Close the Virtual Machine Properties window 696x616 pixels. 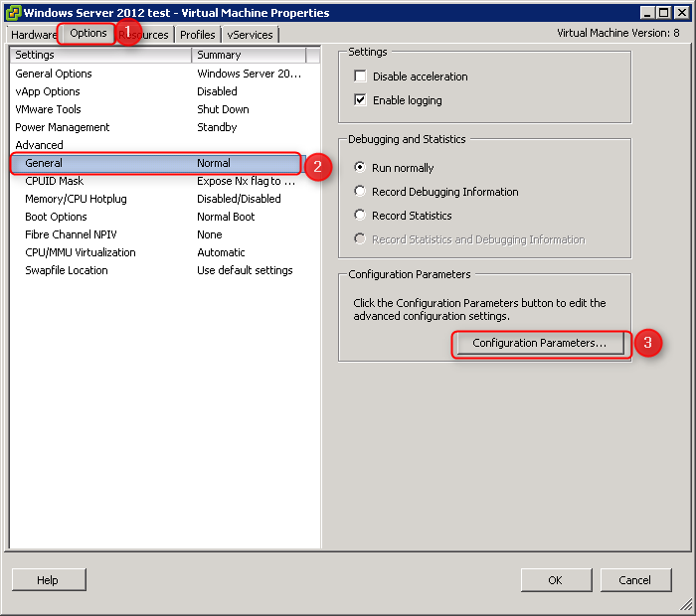point(681,12)
